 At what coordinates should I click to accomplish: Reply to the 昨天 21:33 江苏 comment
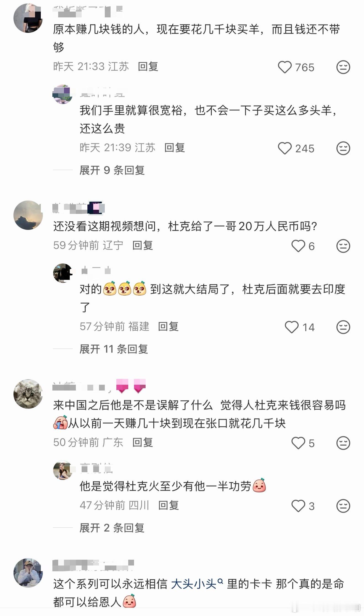click(148, 67)
